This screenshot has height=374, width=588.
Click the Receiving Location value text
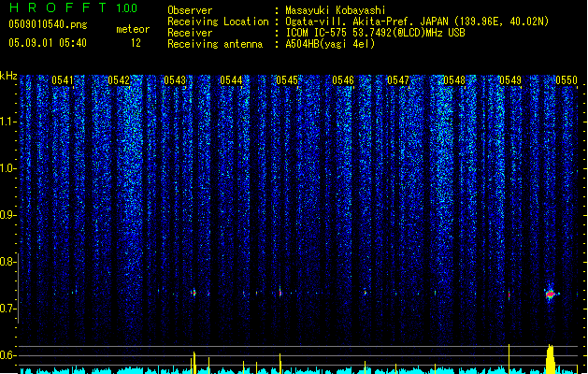click(x=417, y=22)
